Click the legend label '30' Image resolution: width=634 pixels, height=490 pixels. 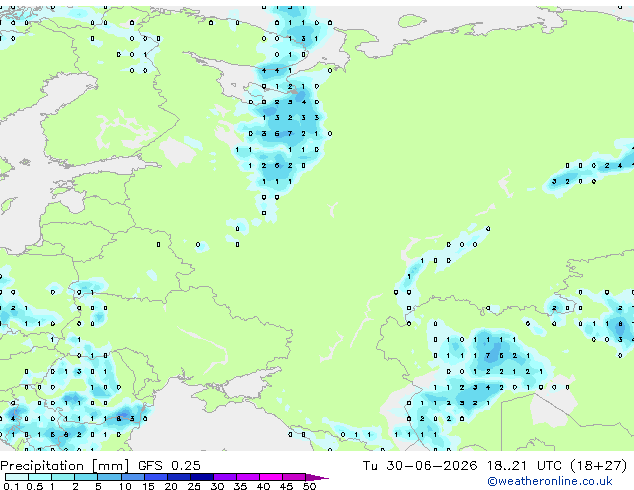pyautogui.click(x=217, y=486)
